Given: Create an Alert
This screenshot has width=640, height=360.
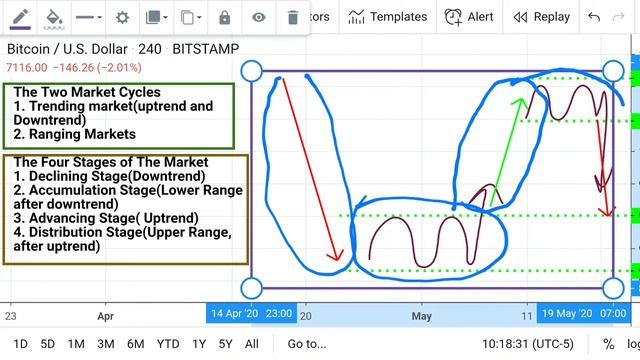Looking at the screenshot, I should pyautogui.click(x=469, y=17).
